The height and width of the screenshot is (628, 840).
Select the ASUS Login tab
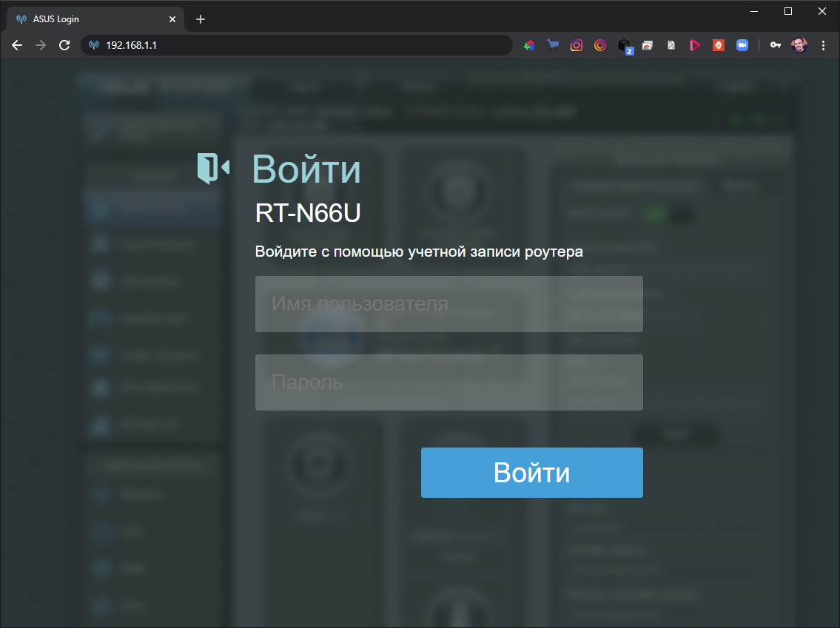pyautogui.click(x=95, y=19)
